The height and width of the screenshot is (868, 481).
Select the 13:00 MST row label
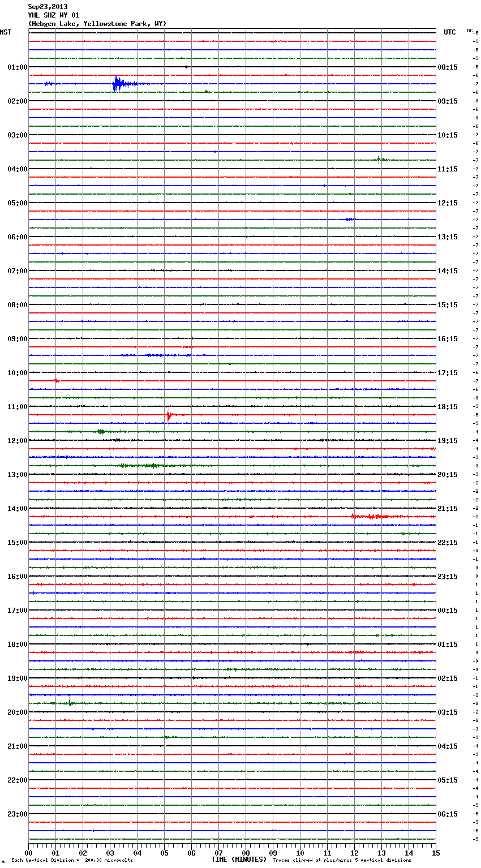coord(18,475)
